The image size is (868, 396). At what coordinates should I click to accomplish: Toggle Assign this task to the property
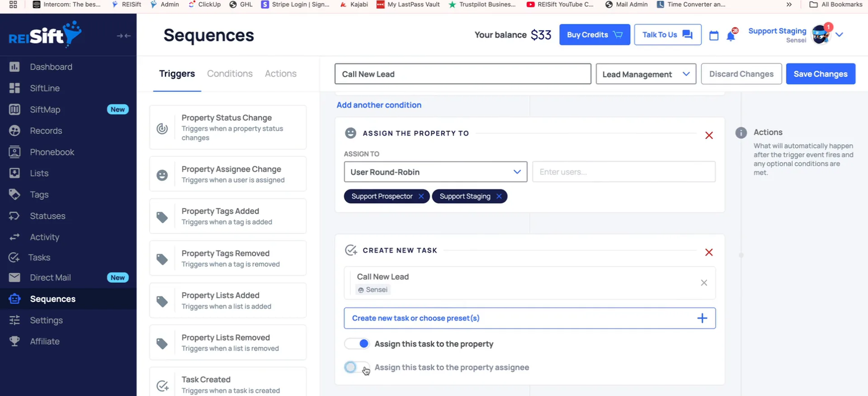[x=357, y=344]
